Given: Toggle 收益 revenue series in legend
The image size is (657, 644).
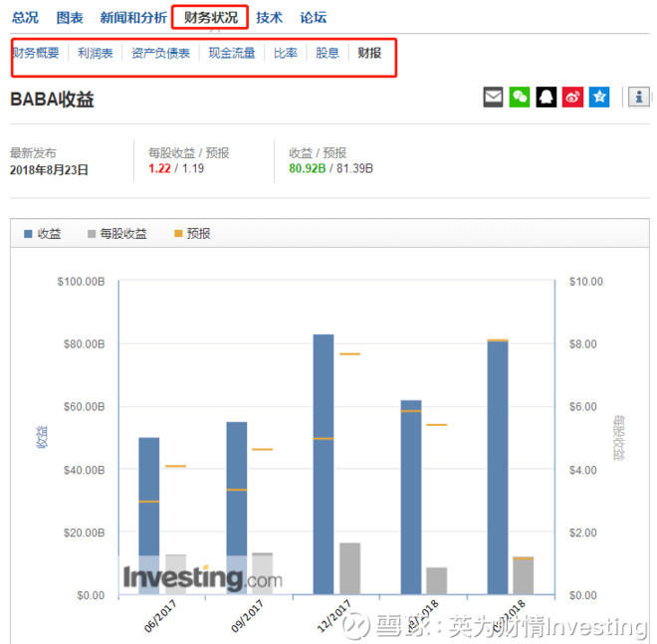Looking at the screenshot, I should click(x=43, y=233).
